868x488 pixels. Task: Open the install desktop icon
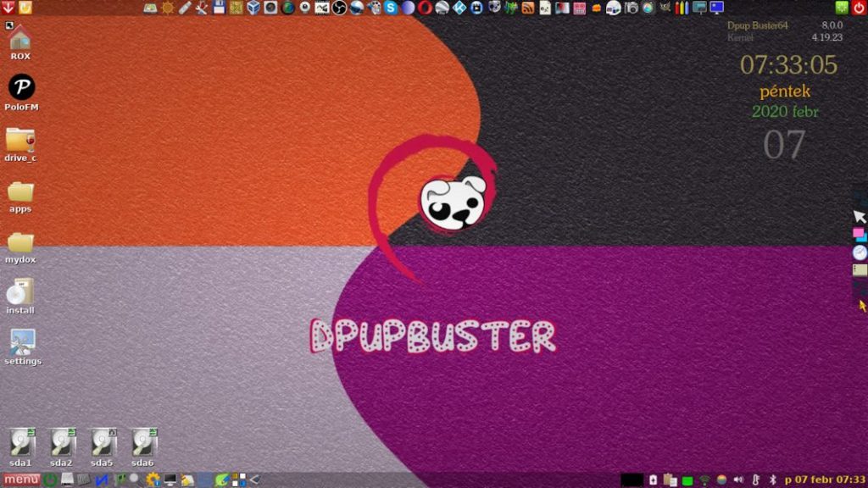coord(19,292)
